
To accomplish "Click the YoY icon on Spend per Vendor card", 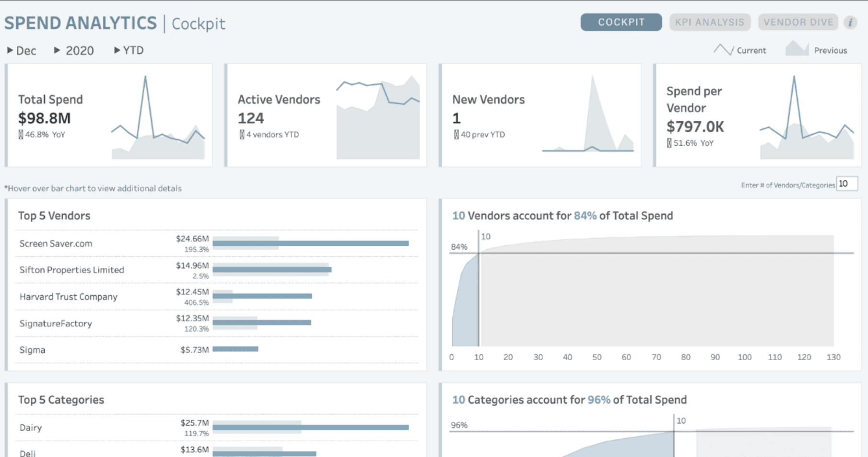I will tap(670, 143).
